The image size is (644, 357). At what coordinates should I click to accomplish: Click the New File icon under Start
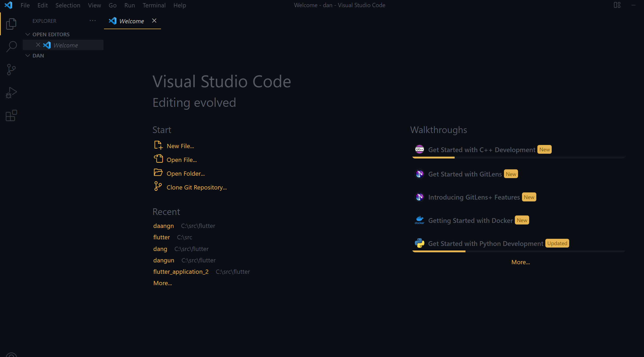[x=158, y=145]
